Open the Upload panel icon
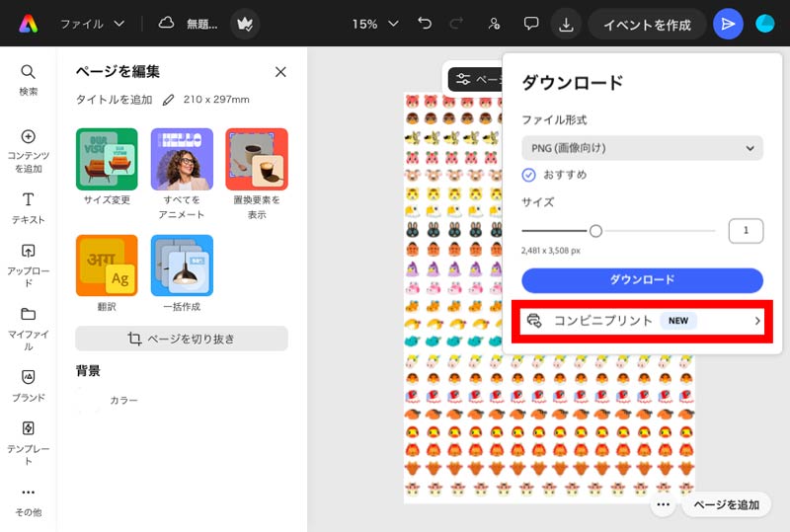Screen dimensions: 790x532 (29, 251)
